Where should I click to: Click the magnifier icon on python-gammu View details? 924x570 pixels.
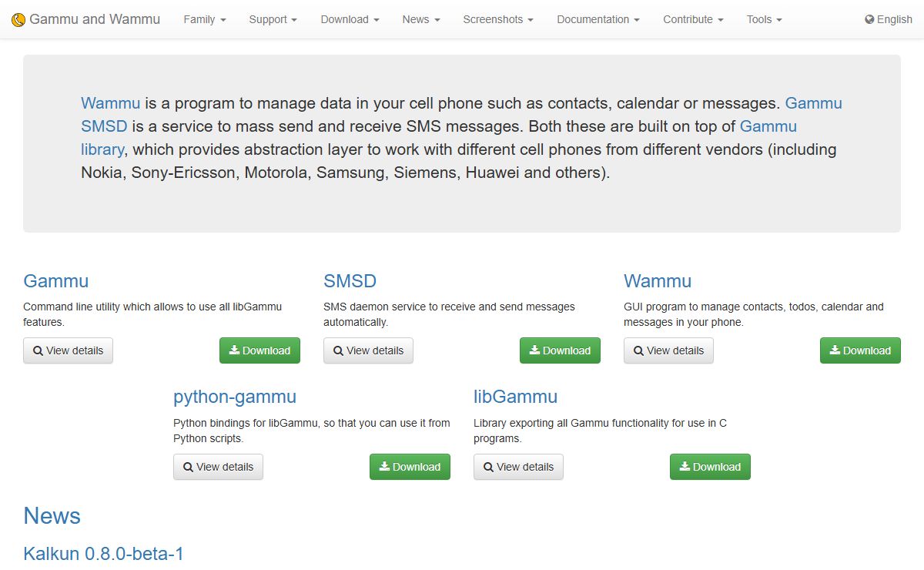point(188,467)
